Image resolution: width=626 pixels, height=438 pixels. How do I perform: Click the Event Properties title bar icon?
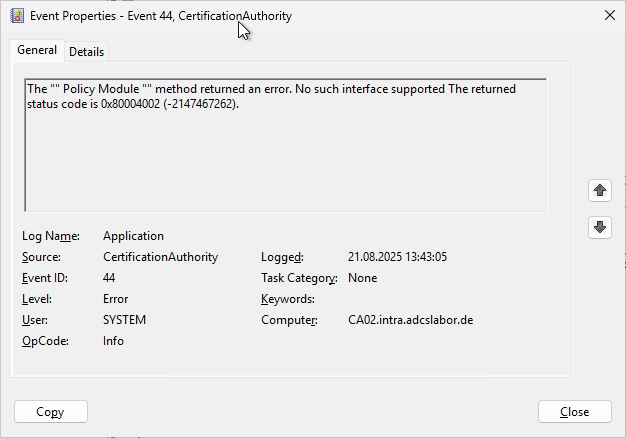tap(17, 15)
